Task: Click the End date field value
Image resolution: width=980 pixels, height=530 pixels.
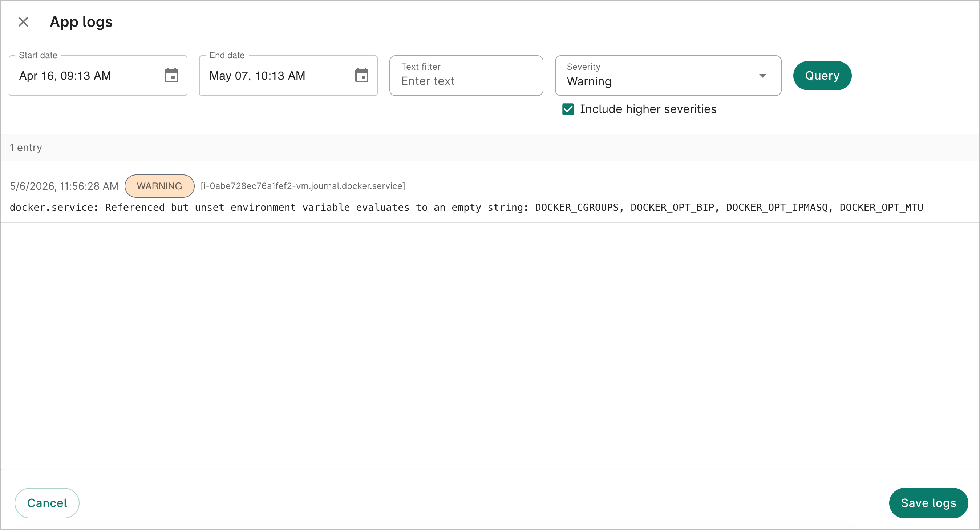Action: coord(257,76)
